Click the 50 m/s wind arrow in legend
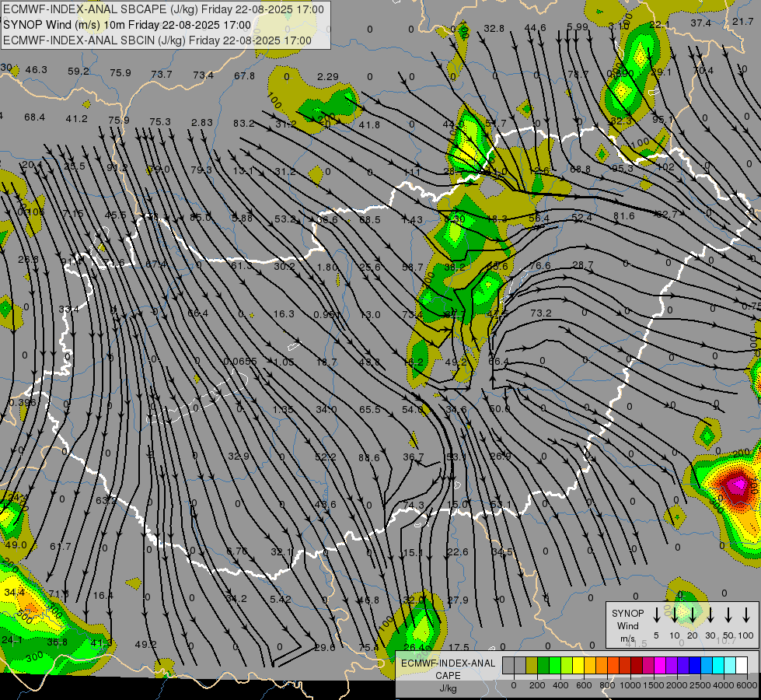The width and height of the screenshot is (761, 700). [728, 615]
